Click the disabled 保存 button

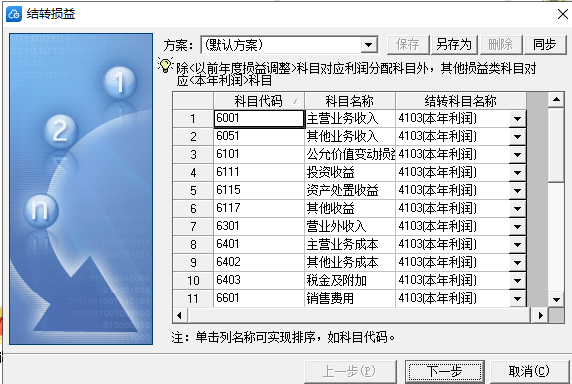click(408, 45)
